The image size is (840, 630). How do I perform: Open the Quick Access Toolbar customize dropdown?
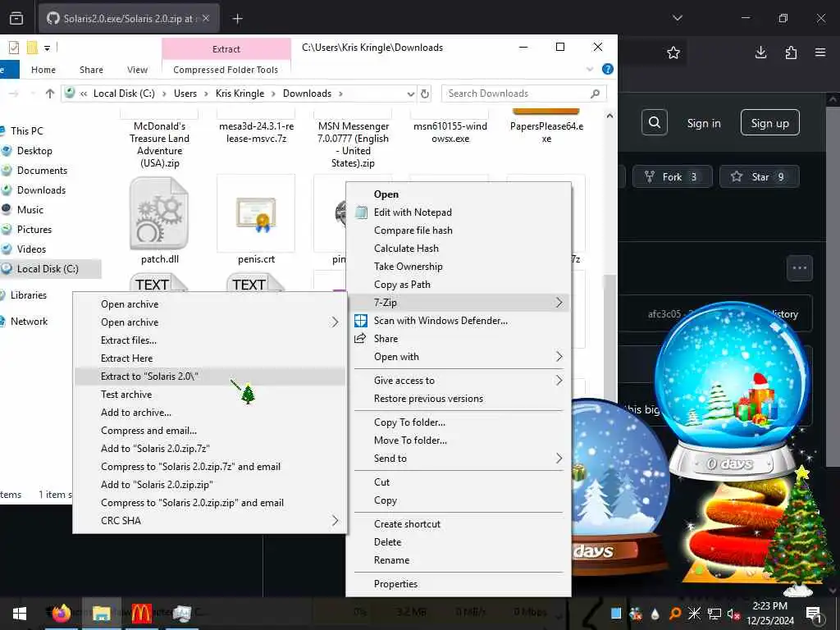pyautogui.click(x=47, y=48)
